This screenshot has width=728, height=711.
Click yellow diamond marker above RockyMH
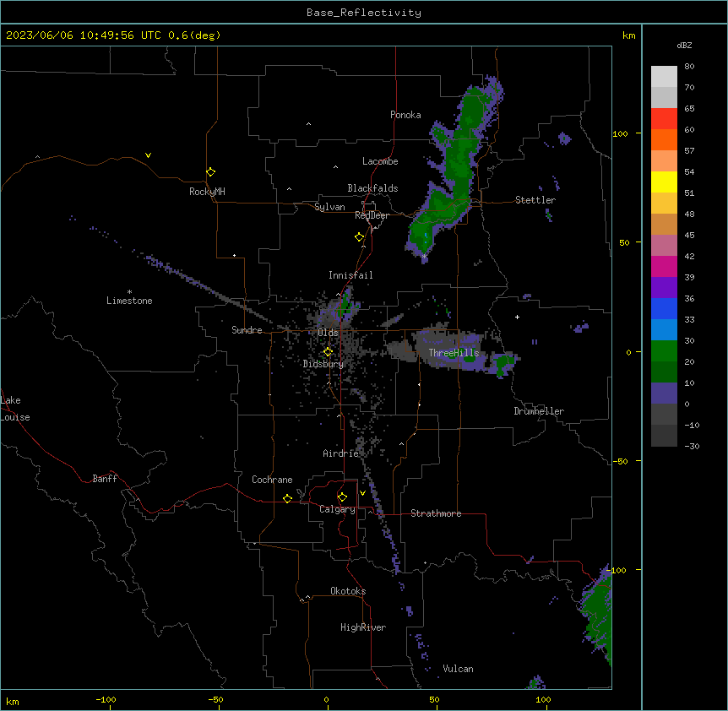click(x=211, y=172)
